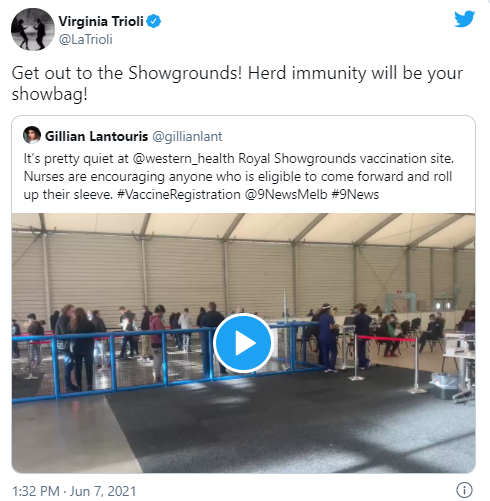This screenshot has width=490, height=501.
Task: Click the main tweet text about Showgrounds
Action: click(237, 83)
